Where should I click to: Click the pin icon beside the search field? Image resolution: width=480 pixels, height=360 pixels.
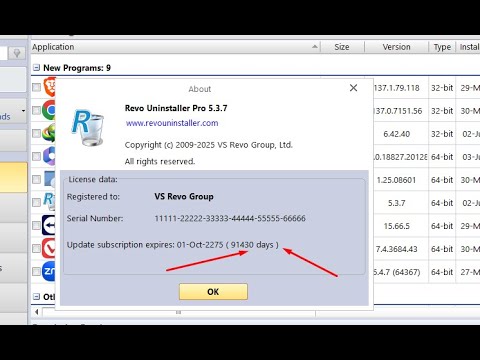click(17, 53)
